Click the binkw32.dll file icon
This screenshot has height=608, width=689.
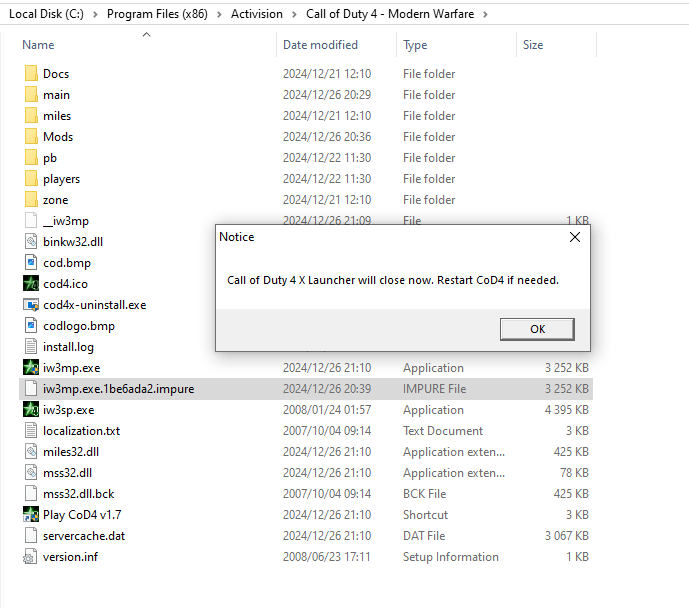pyautogui.click(x=31, y=242)
